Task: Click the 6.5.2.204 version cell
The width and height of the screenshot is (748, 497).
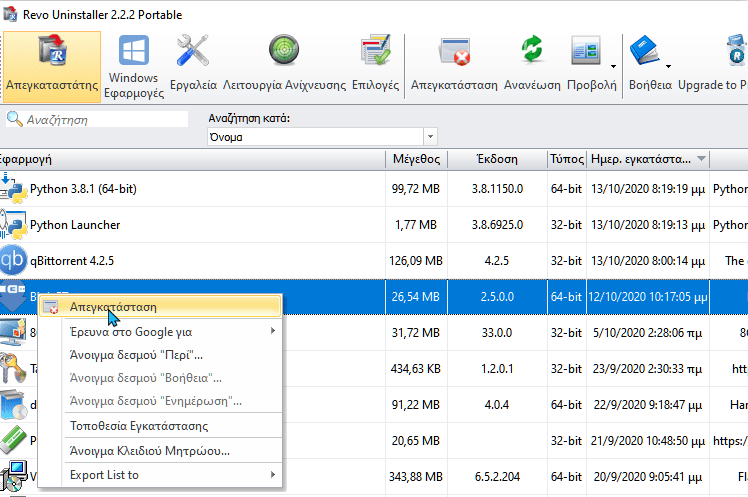Action: coord(497,476)
